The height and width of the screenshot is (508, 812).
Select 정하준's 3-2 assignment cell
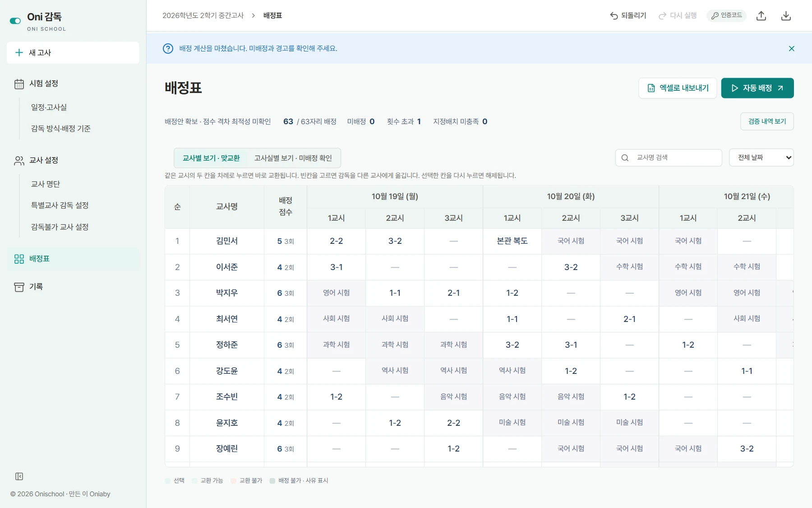pyautogui.click(x=512, y=345)
